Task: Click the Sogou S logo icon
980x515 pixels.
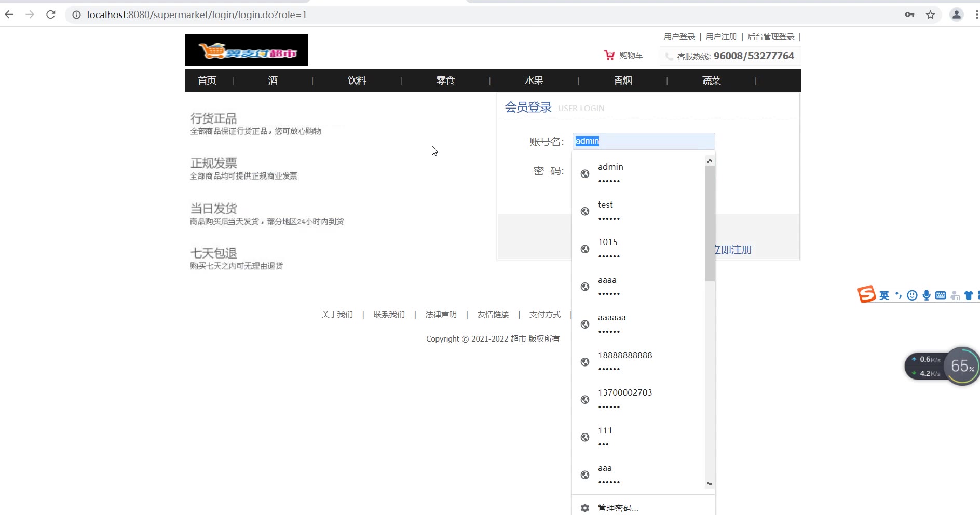Action: (x=866, y=294)
